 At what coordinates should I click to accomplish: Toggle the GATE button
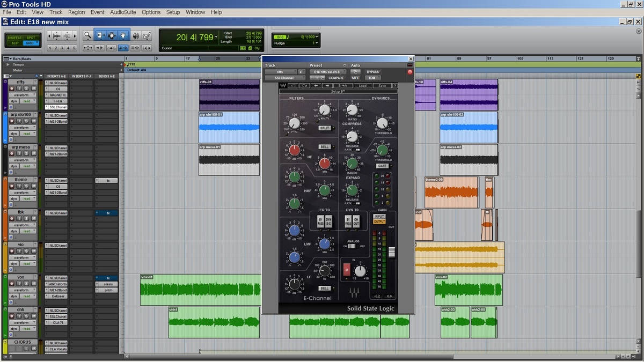[382, 166]
